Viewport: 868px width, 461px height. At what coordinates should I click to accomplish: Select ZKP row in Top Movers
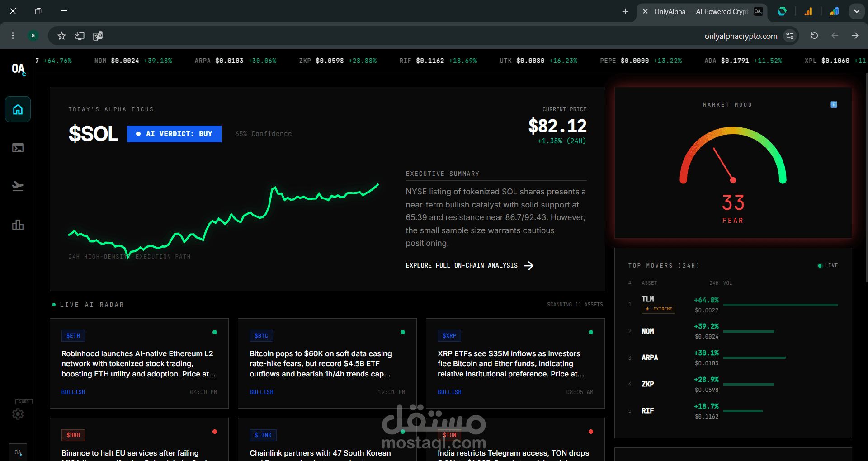click(x=733, y=384)
